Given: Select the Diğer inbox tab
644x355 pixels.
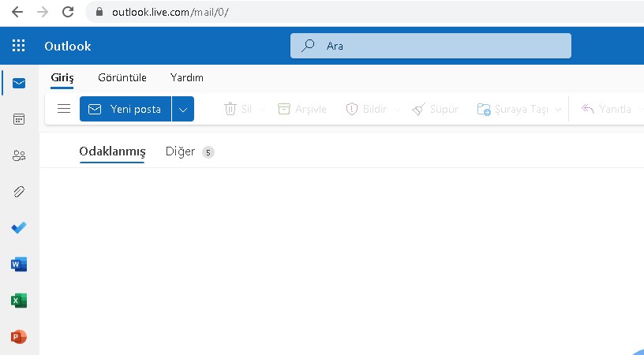Looking at the screenshot, I should [x=180, y=151].
